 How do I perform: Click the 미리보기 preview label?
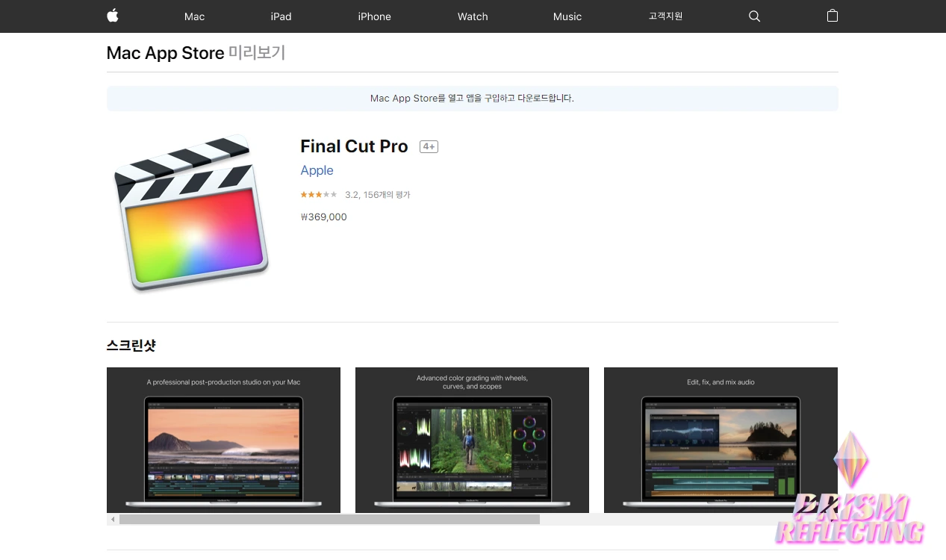pyautogui.click(x=257, y=53)
